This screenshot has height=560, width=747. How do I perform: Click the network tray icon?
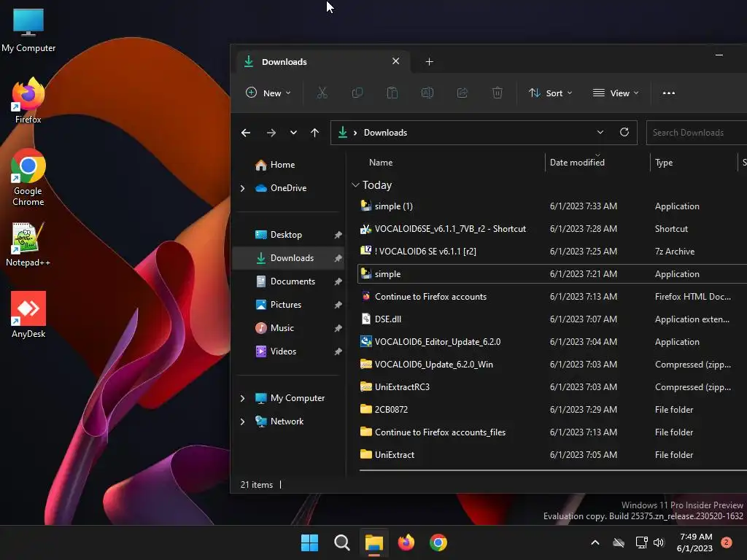[641, 542]
